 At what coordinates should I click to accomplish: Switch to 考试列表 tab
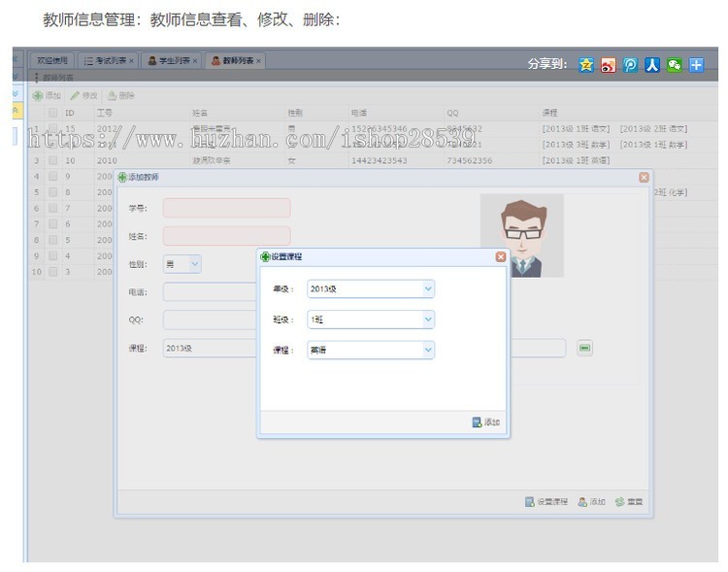109,60
